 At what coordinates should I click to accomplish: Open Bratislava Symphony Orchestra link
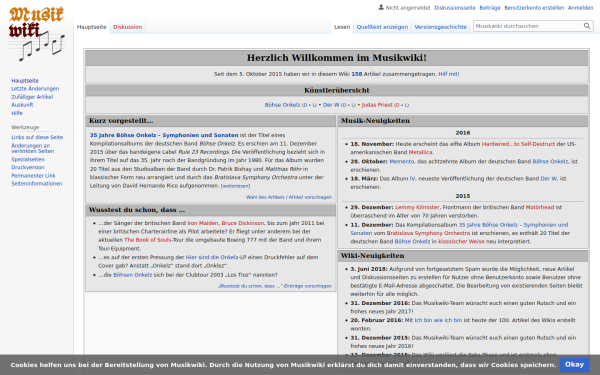428,233
